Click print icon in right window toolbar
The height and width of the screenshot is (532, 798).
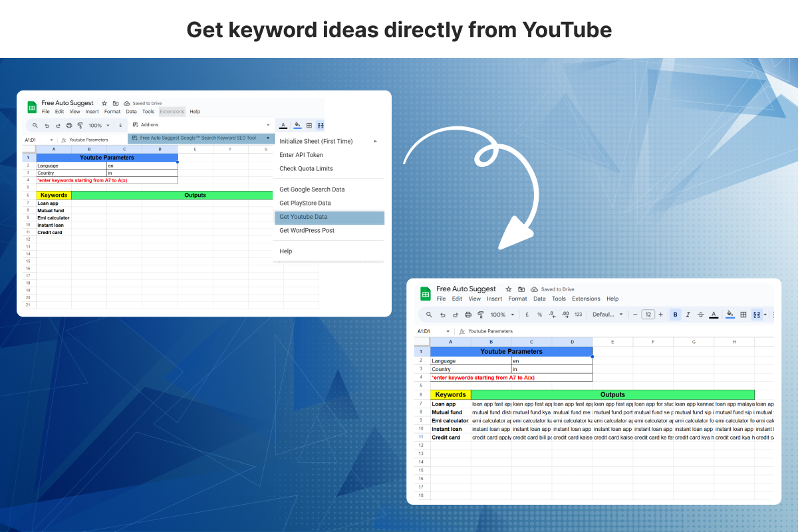click(x=468, y=315)
